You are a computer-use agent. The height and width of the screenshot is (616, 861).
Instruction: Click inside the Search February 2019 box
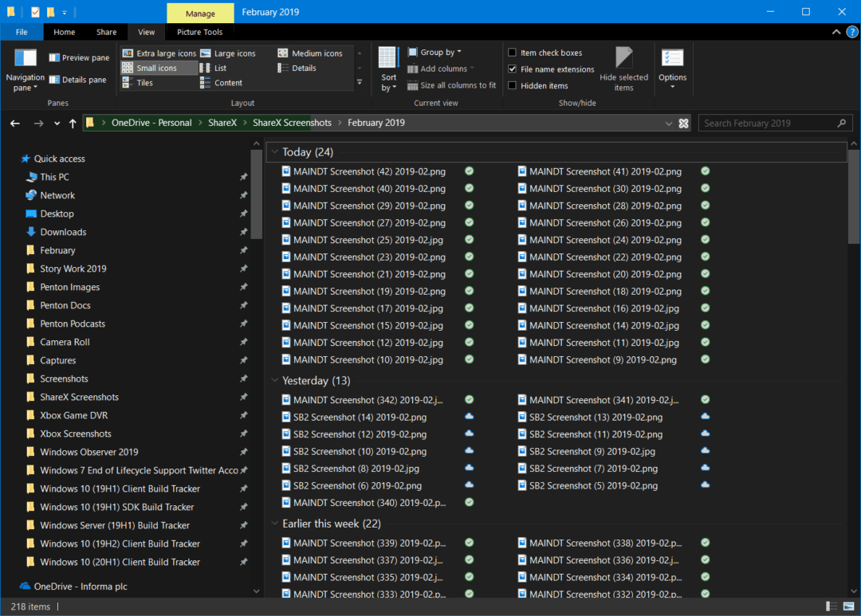[765, 123]
